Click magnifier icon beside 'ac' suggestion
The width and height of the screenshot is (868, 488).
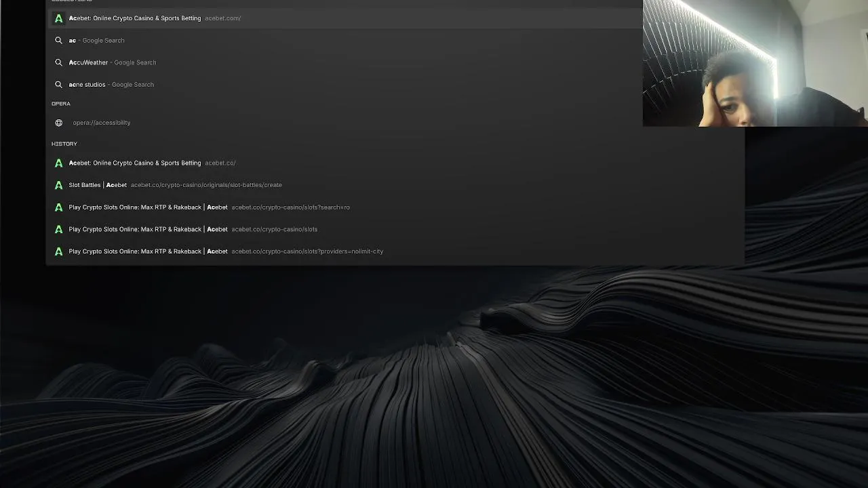(x=58, y=40)
